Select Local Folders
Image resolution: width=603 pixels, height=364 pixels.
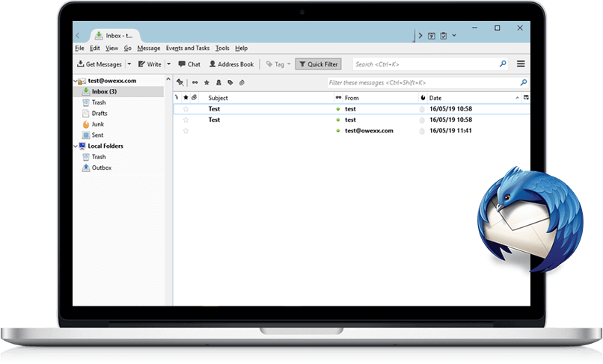(x=105, y=146)
